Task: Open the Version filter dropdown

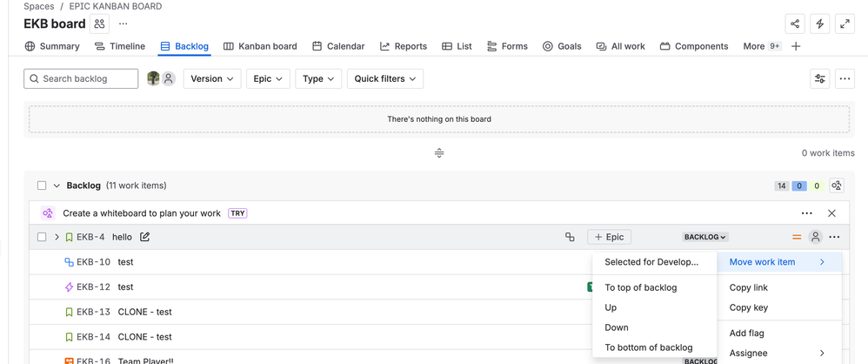Action: 212,78
